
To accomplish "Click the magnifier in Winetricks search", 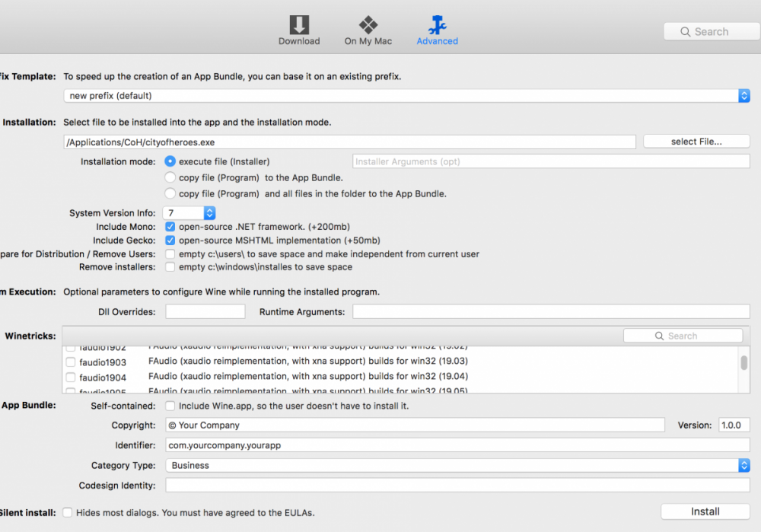I will click(660, 336).
